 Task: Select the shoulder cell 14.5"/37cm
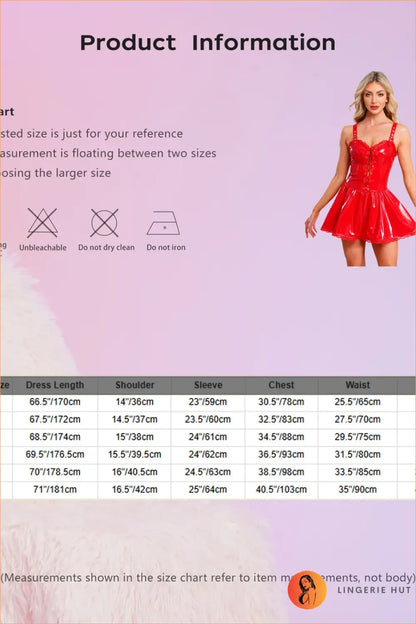click(x=135, y=419)
